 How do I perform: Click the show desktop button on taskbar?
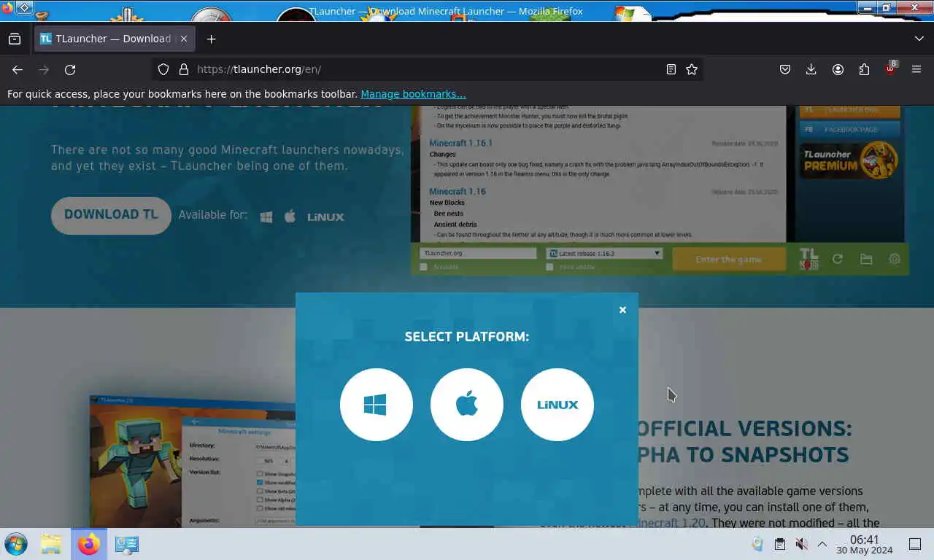coord(915,544)
